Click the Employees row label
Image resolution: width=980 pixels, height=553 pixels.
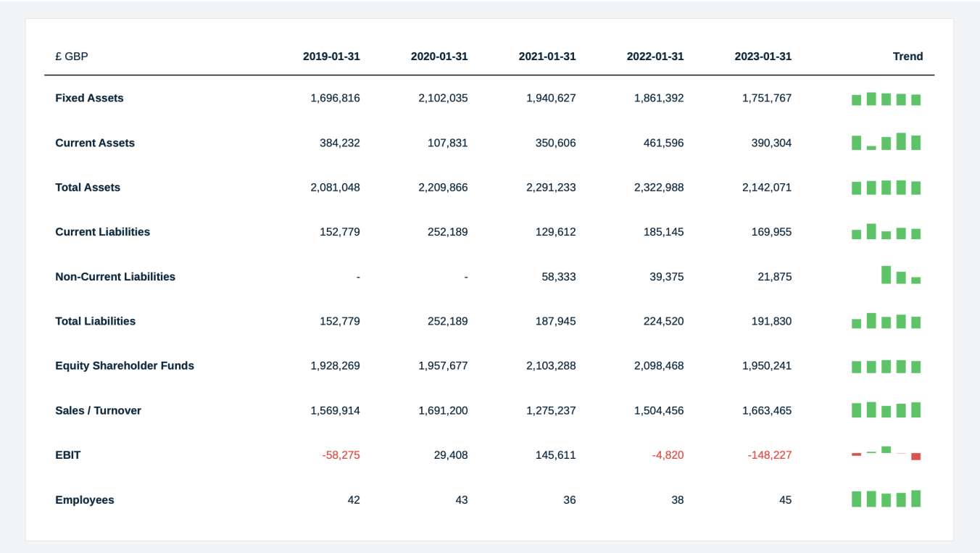pos(85,500)
